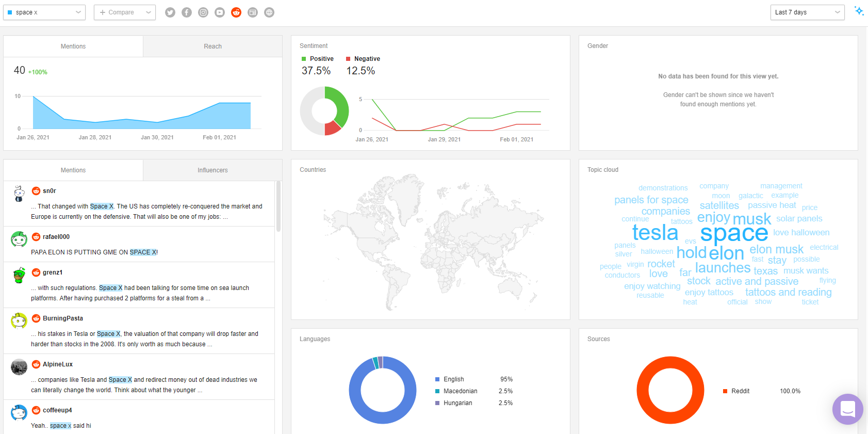Open AlpineLux's avatar
The height and width of the screenshot is (434, 868).
(x=19, y=367)
